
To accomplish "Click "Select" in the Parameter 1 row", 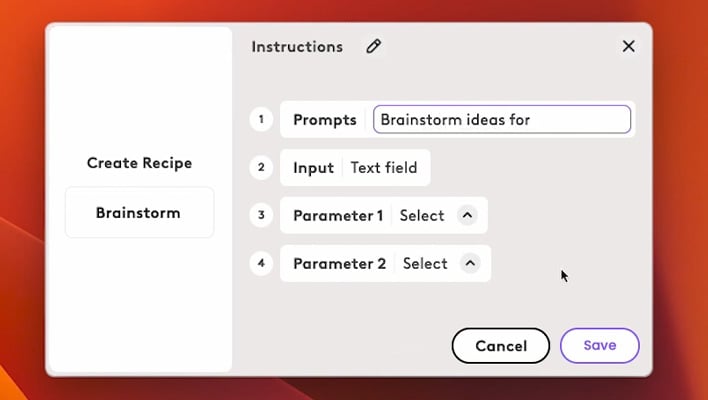I will (x=422, y=215).
